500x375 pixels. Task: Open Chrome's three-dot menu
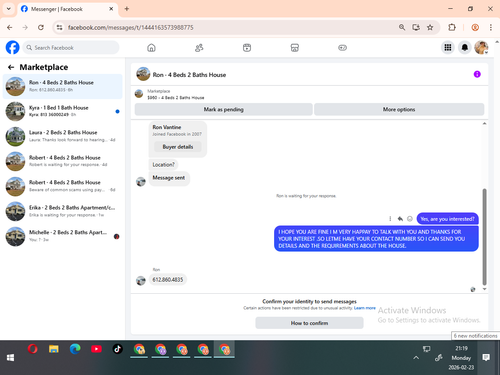point(491,27)
